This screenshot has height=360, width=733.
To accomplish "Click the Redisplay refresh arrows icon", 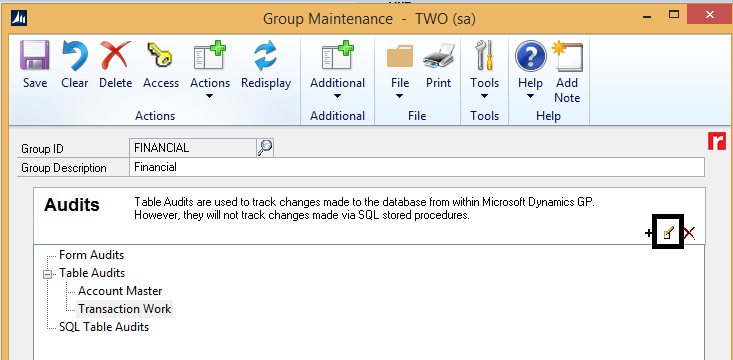I will tap(266, 56).
